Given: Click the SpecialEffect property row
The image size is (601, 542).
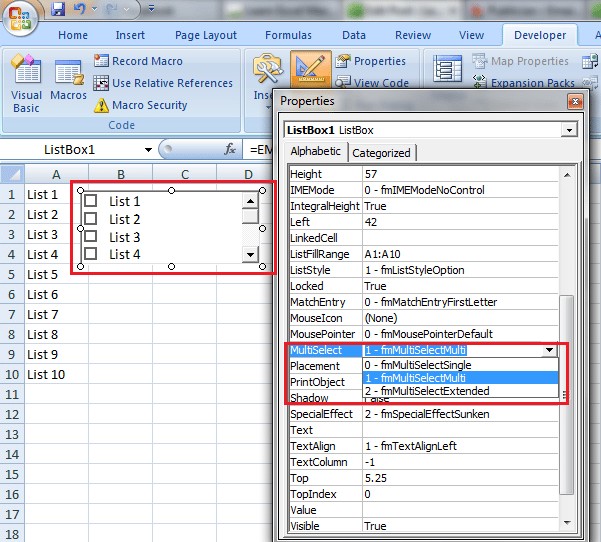Looking at the screenshot, I should point(424,414).
